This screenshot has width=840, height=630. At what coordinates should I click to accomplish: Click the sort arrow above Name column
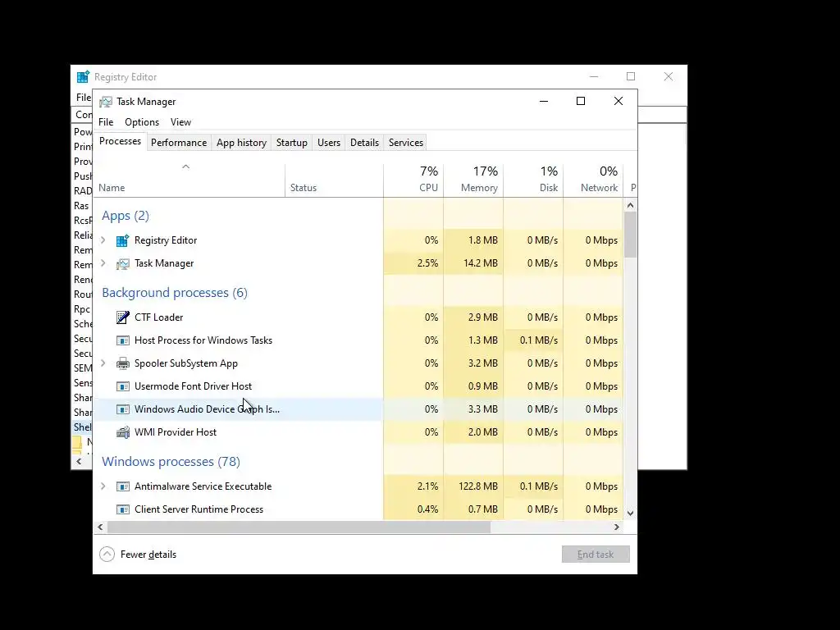[186, 167]
